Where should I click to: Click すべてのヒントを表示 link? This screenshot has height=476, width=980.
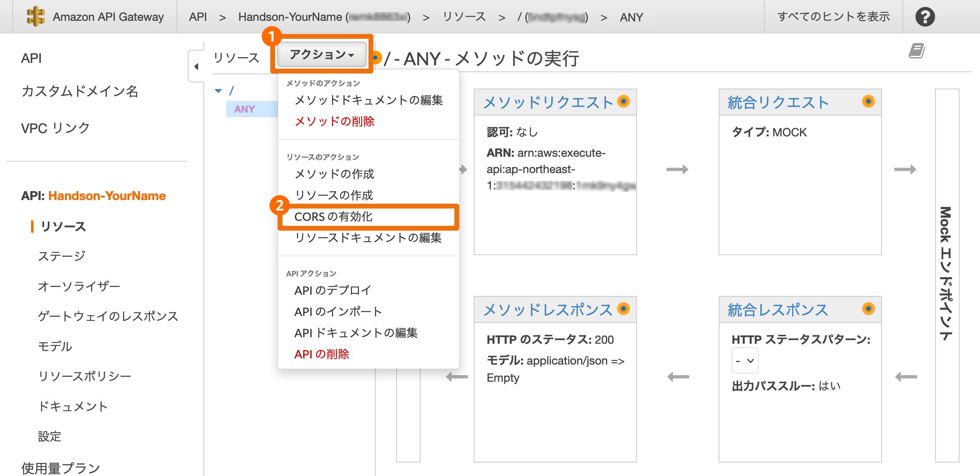click(x=833, y=17)
